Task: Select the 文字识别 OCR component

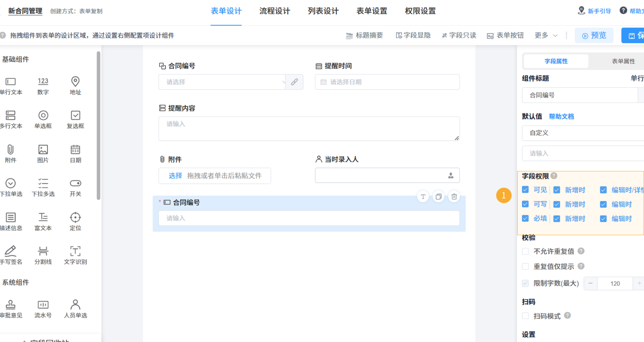Action: click(x=75, y=255)
